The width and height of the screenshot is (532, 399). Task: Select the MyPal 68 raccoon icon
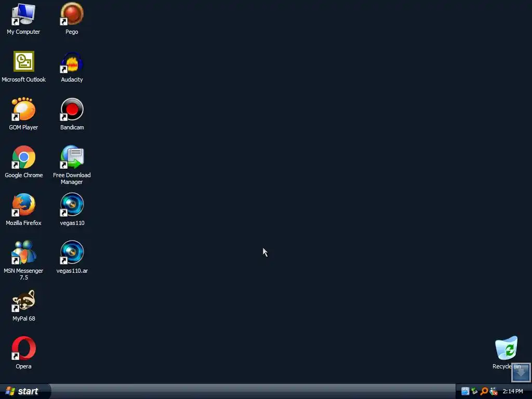tap(23, 301)
